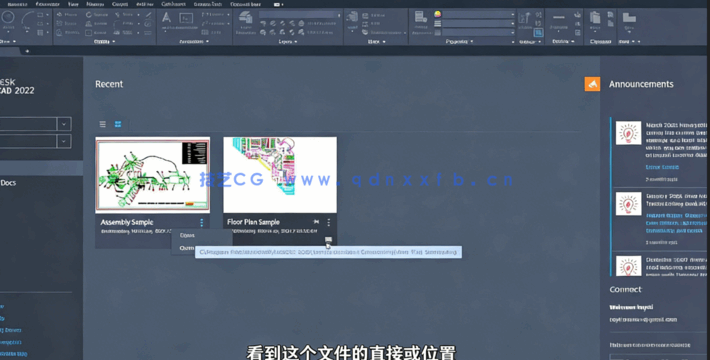Open the Floor Plan Sample drawing thumbnail
Viewport: 710px width, 360px height.
(x=280, y=175)
